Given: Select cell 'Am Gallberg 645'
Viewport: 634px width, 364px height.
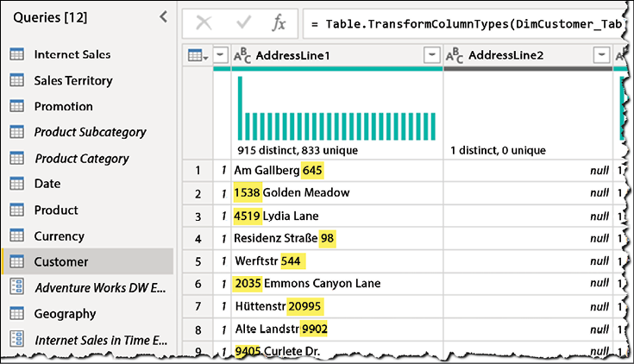Looking at the screenshot, I should pos(337,171).
